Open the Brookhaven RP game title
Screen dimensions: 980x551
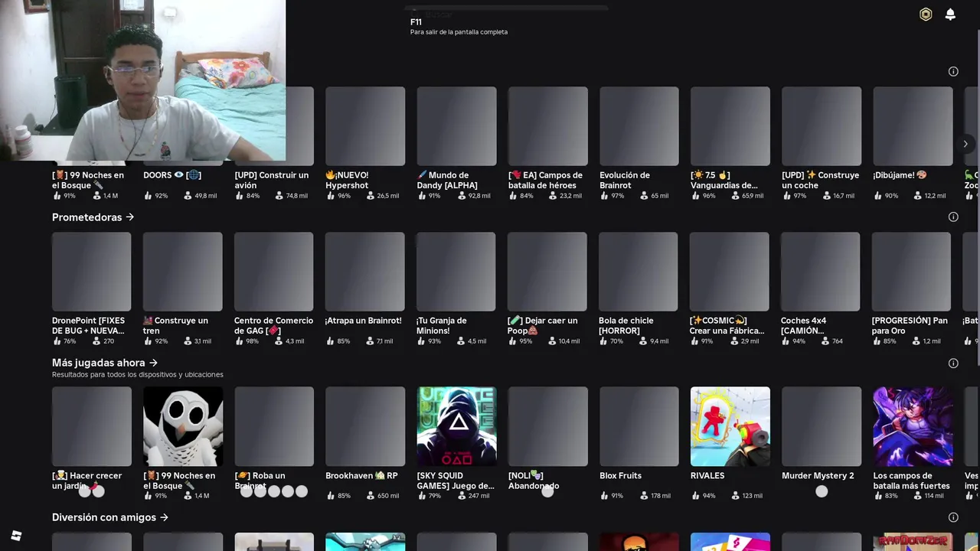(361, 475)
